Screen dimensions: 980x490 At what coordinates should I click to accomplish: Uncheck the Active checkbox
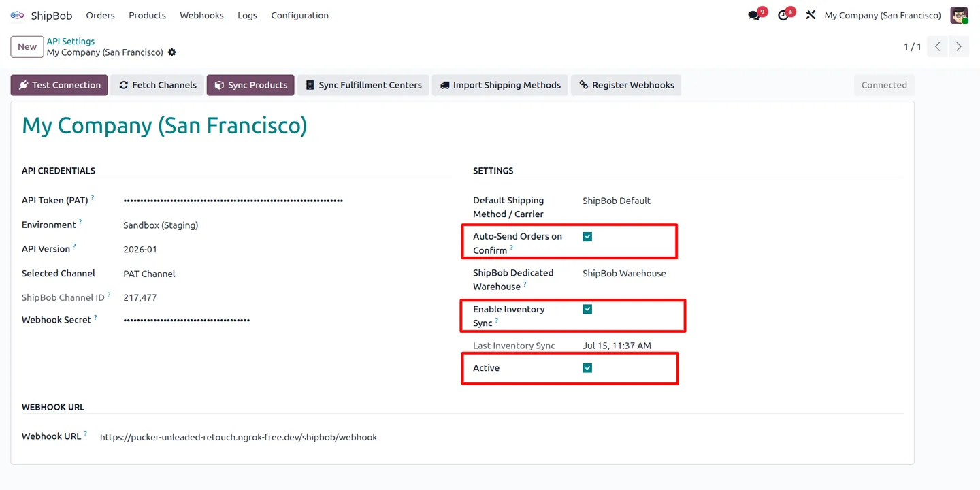587,368
